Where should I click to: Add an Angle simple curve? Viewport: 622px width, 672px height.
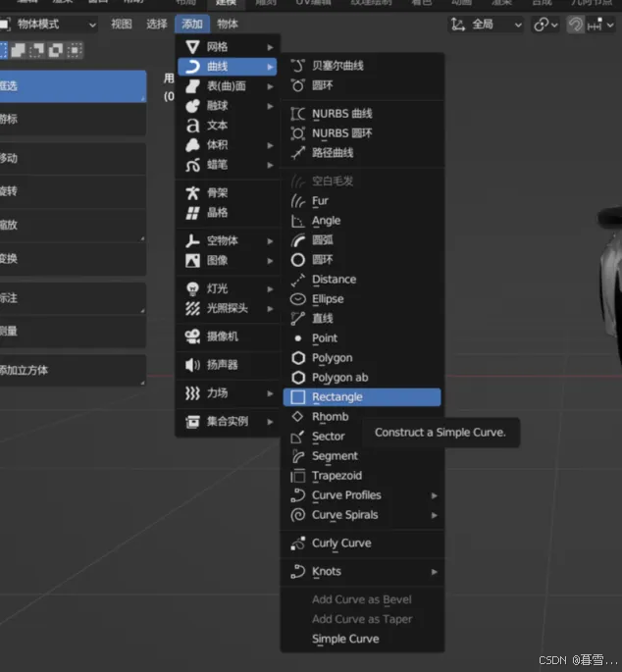click(x=362, y=221)
